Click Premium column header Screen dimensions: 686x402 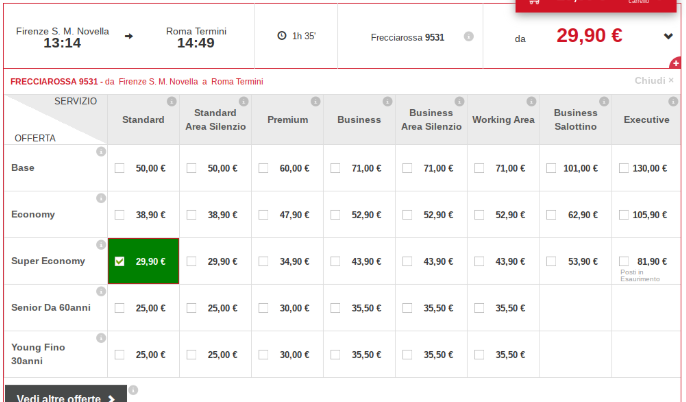click(x=287, y=119)
